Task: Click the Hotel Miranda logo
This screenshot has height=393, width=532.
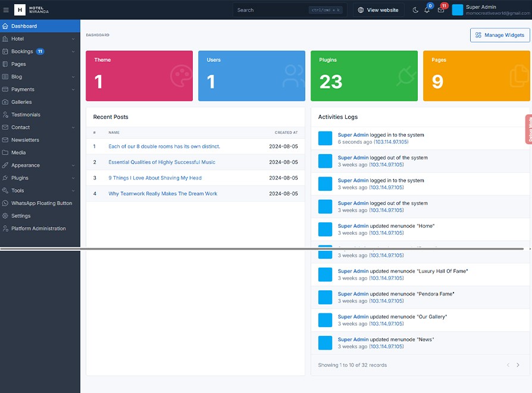Action: (32, 10)
